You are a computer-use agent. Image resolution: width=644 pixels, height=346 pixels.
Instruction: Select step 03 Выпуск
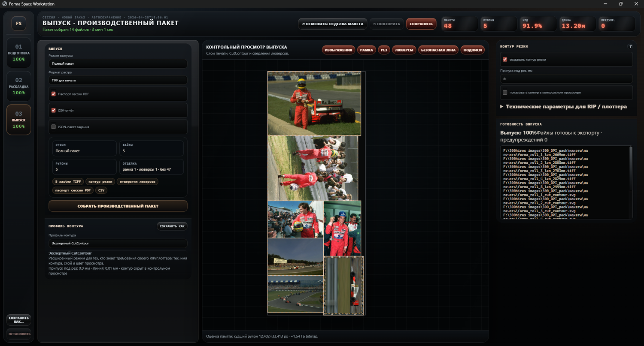point(19,120)
